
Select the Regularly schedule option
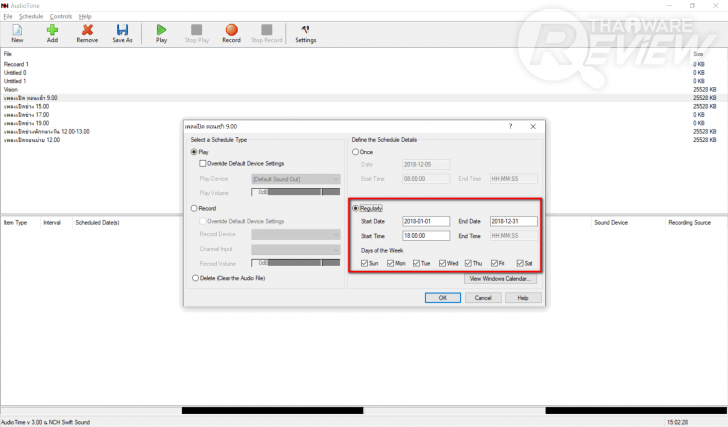(x=356, y=208)
